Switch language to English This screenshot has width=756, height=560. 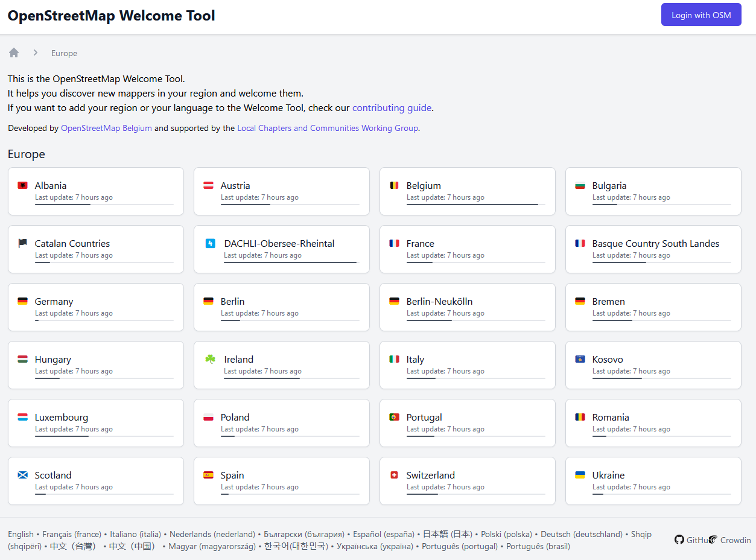(21, 534)
